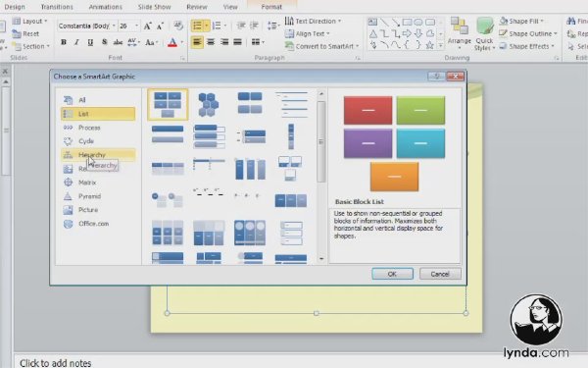Screen dimensions: 588x368
Task: Choose the Pyramid SmartArt category
Action: pyautogui.click(x=98, y=196)
